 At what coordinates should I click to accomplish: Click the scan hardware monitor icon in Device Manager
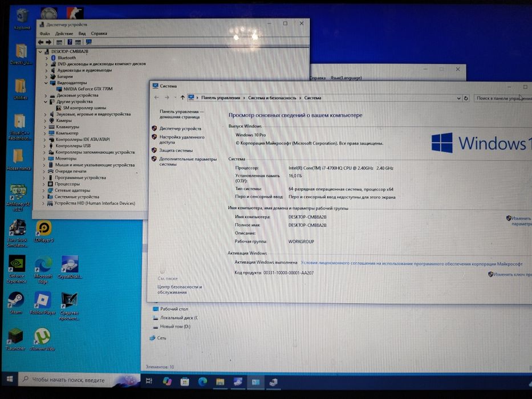pyautogui.click(x=88, y=42)
